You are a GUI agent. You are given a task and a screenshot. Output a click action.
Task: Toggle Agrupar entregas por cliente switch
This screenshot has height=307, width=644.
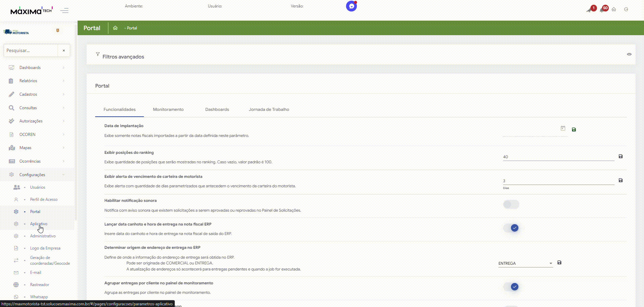tap(511, 287)
